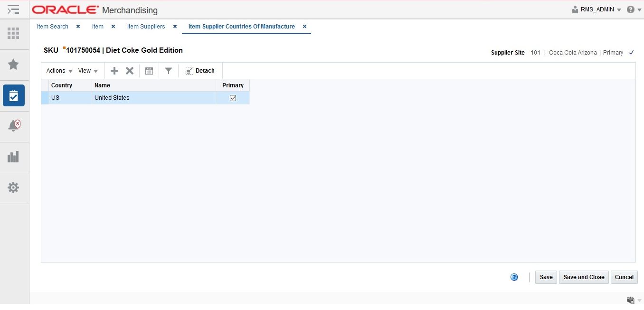644x310 pixels.
Task: Click the Export to Excel toolbar icon
Action: [149, 71]
